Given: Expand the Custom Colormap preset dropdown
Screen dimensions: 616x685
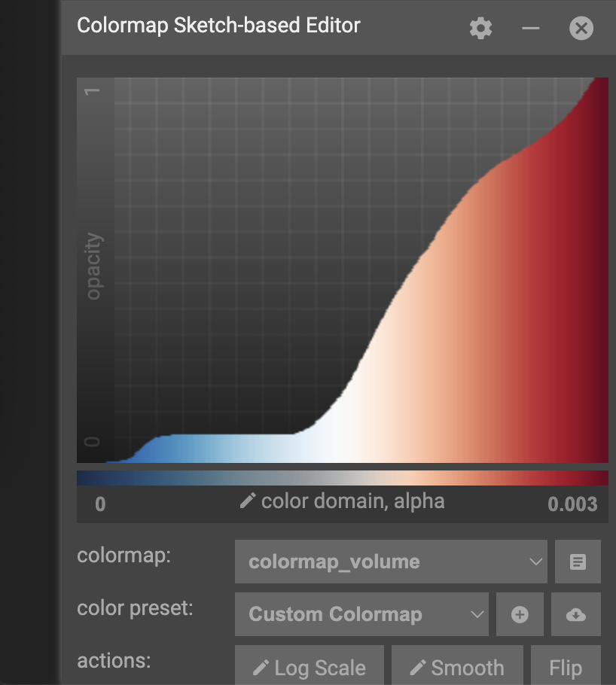Looking at the screenshot, I should [361, 614].
